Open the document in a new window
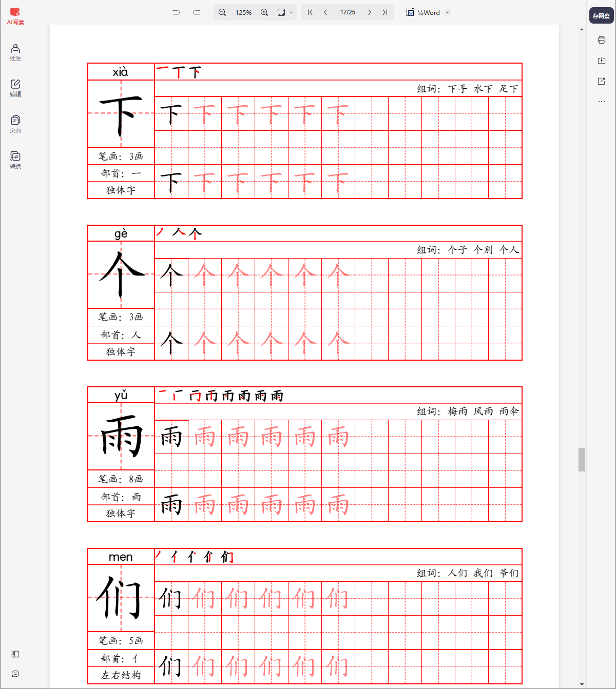 (x=601, y=81)
